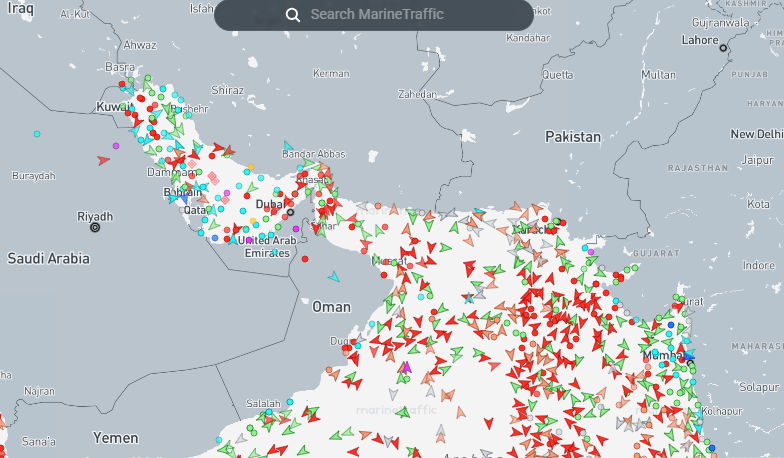Click the Shiraz city label
Screen dimensions: 784x458
click(227, 90)
